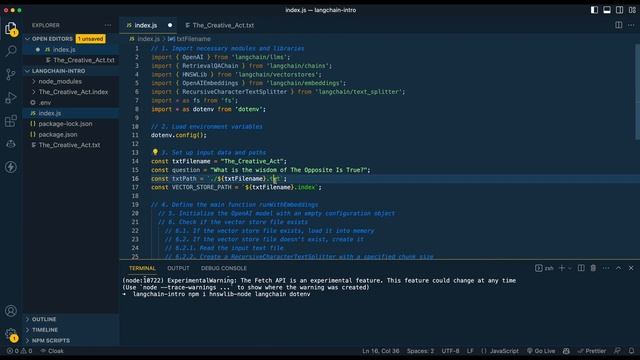
Task: Expand the NPM Scripts section
Action: pos(51,340)
